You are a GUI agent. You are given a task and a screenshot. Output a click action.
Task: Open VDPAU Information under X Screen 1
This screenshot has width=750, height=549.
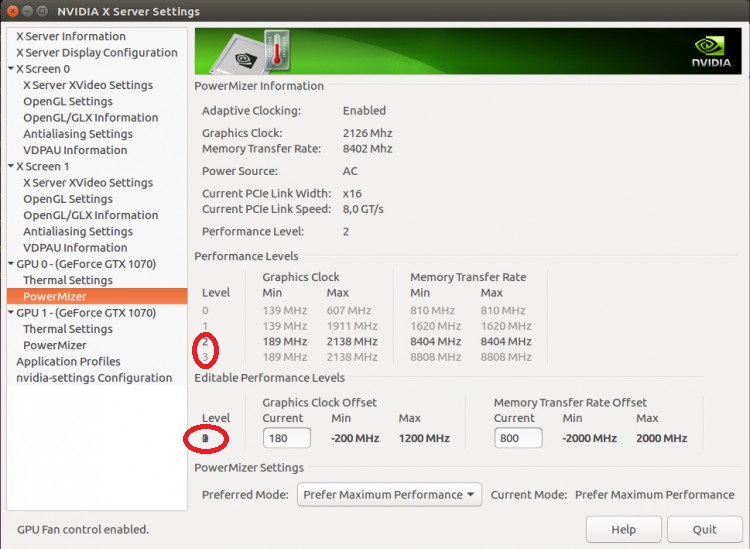75,248
